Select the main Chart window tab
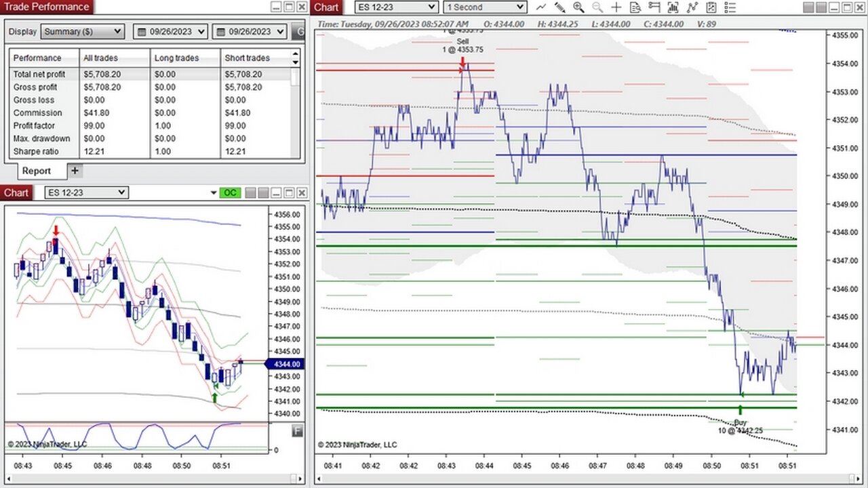 [326, 7]
